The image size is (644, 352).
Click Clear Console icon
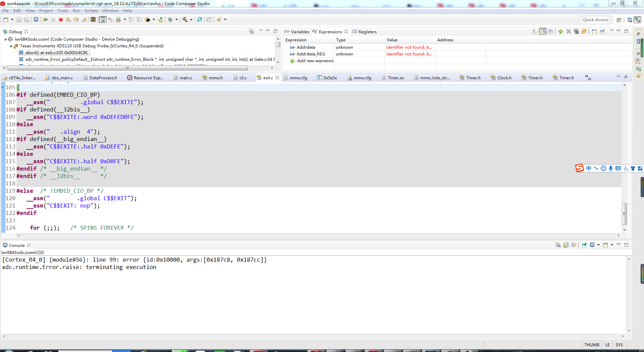click(x=558, y=245)
